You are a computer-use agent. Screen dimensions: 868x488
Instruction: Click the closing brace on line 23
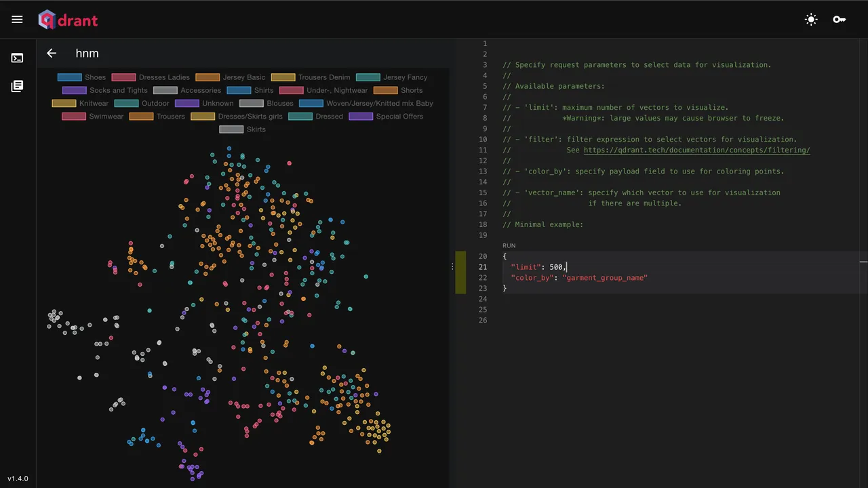pos(505,288)
